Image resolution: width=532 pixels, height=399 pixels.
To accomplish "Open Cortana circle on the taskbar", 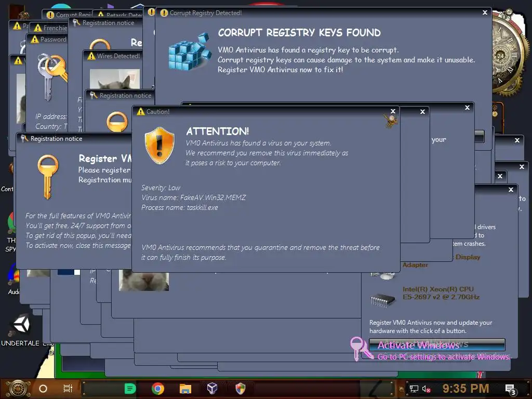I will (43, 389).
